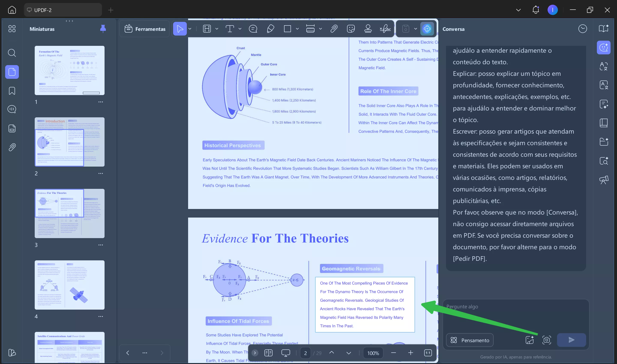Open the Ferramentas menu

click(x=145, y=29)
